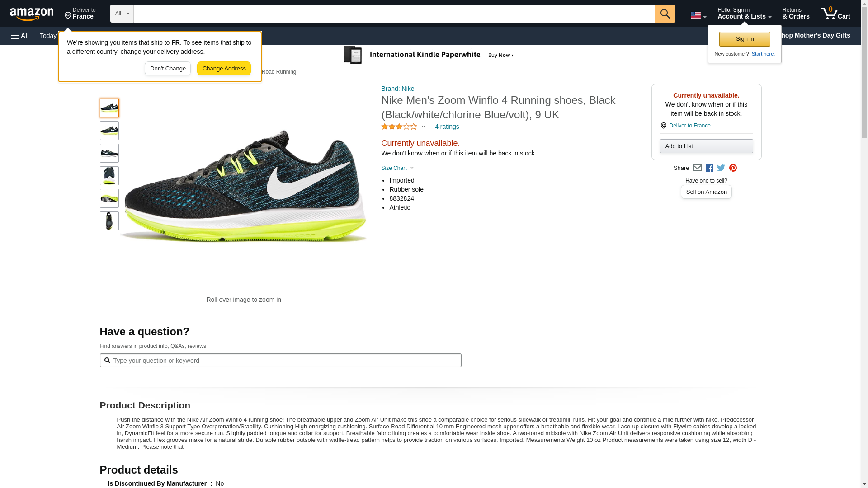Select the third shoe thumbnail image
The width and height of the screenshot is (868, 488).
point(109,153)
